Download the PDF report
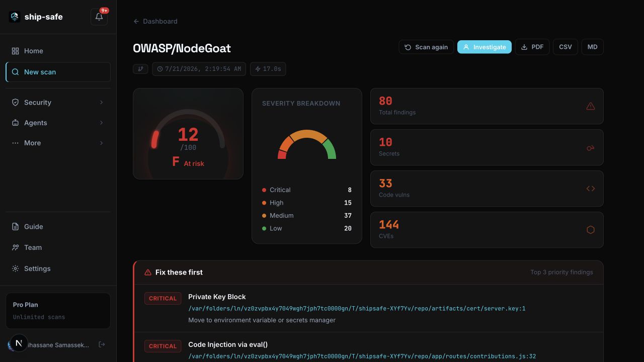 pos(532,47)
